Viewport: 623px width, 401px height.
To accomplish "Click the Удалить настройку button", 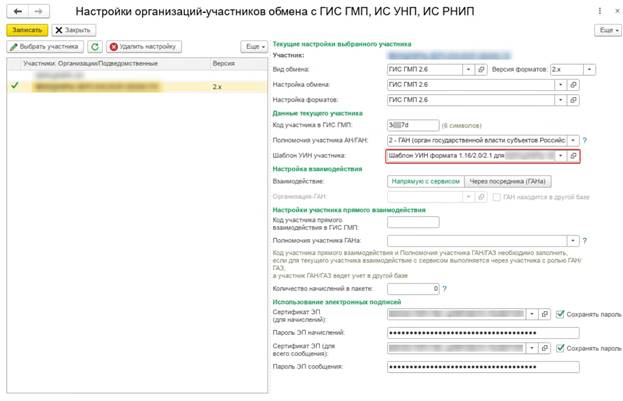I will tap(144, 47).
